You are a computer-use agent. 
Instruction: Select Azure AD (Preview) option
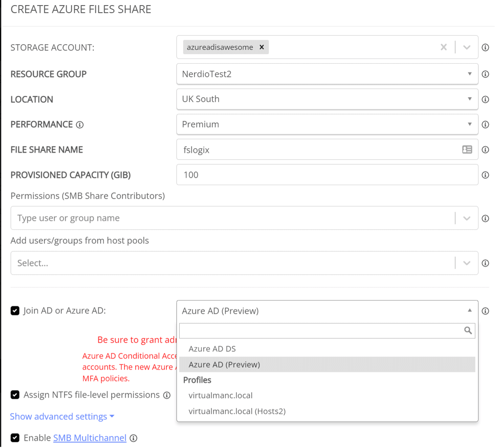coord(327,364)
